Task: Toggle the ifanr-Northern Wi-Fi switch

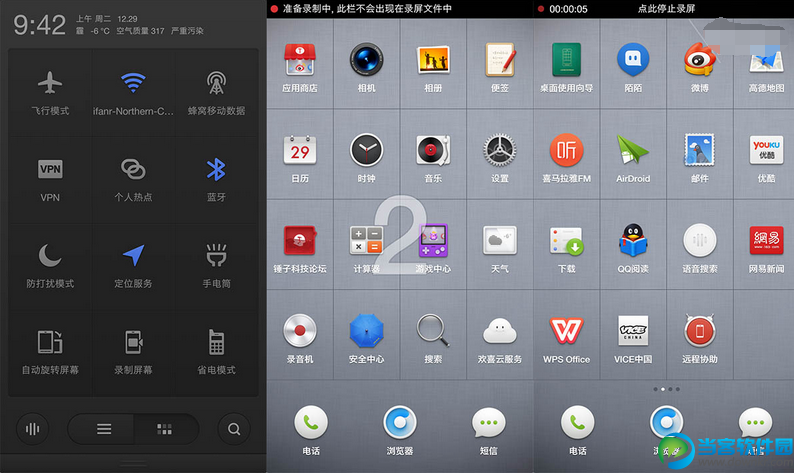Action: 133,93
